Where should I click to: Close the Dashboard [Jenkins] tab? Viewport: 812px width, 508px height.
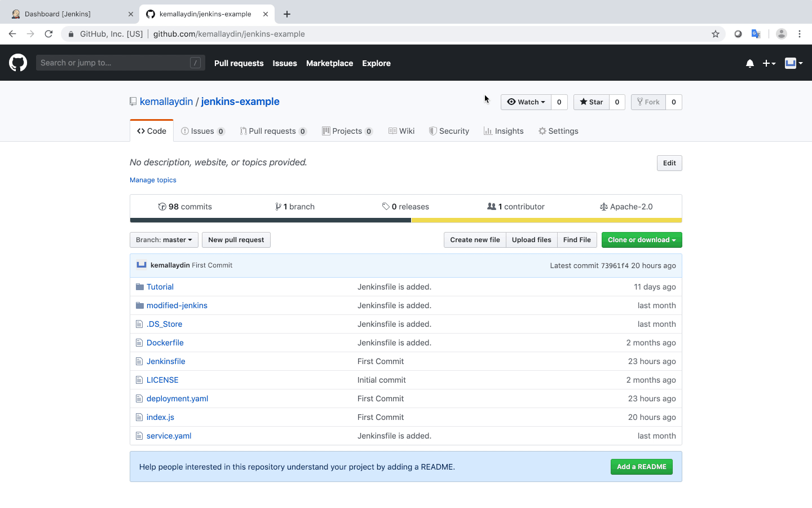(131, 14)
